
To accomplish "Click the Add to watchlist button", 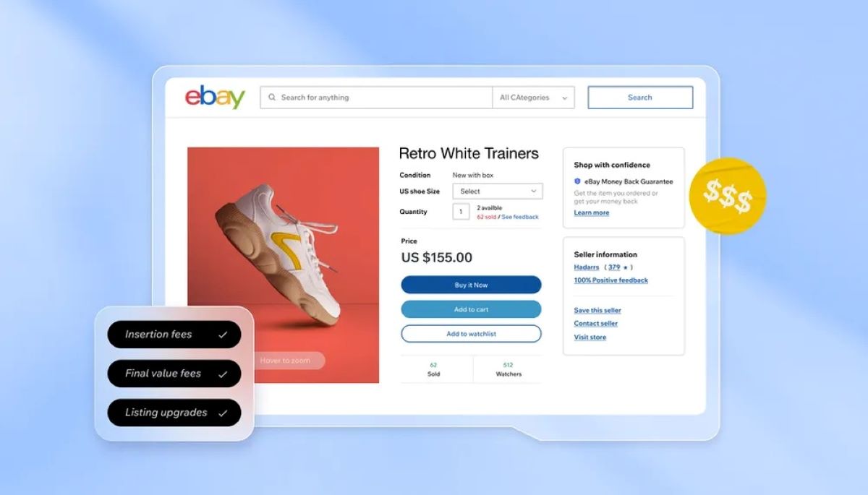I will point(471,334).
